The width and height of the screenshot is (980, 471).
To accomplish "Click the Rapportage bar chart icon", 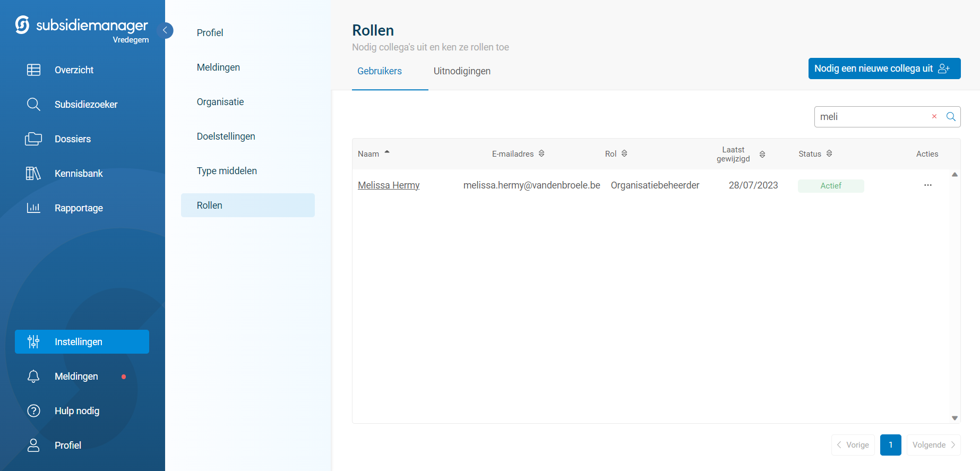I will [33, 208].
